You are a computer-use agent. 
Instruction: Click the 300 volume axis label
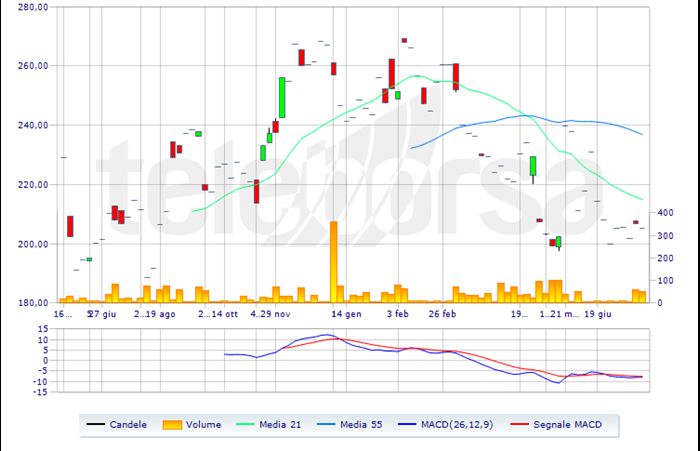[x=666, y=235]
